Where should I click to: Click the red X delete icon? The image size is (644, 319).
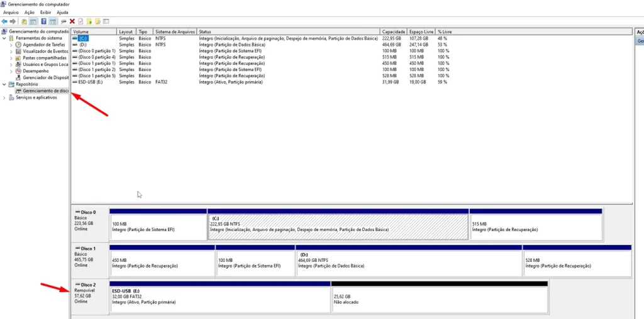click(x=72, y=21)
